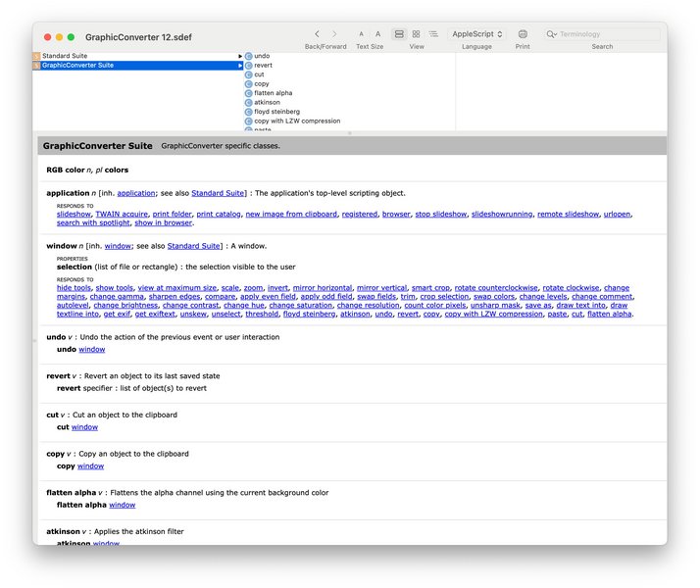
Task: Select GraphicConverter Suite row
Action: 138,65
